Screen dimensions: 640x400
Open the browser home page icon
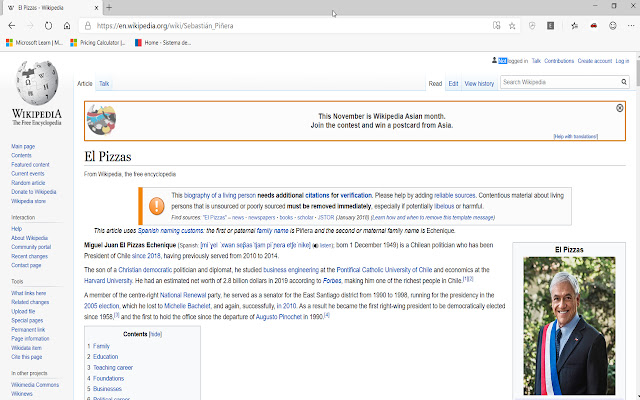pos(67,26)
